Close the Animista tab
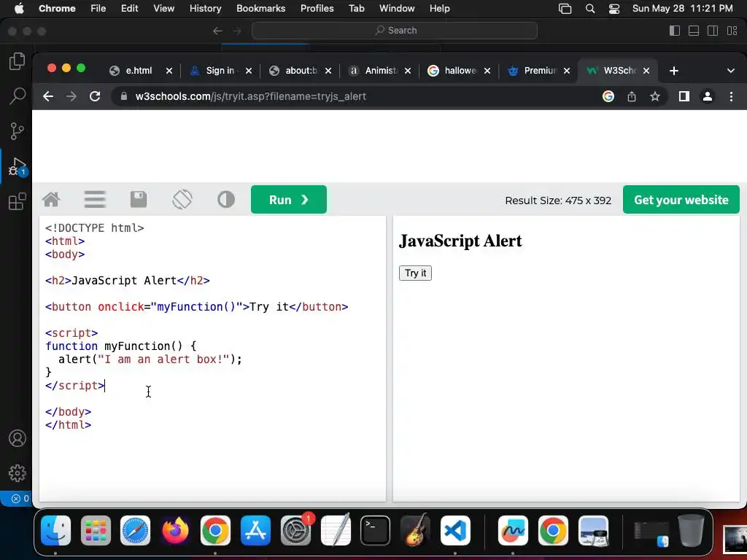The width and height of the screenshot is (747, 560). [408, 71]
